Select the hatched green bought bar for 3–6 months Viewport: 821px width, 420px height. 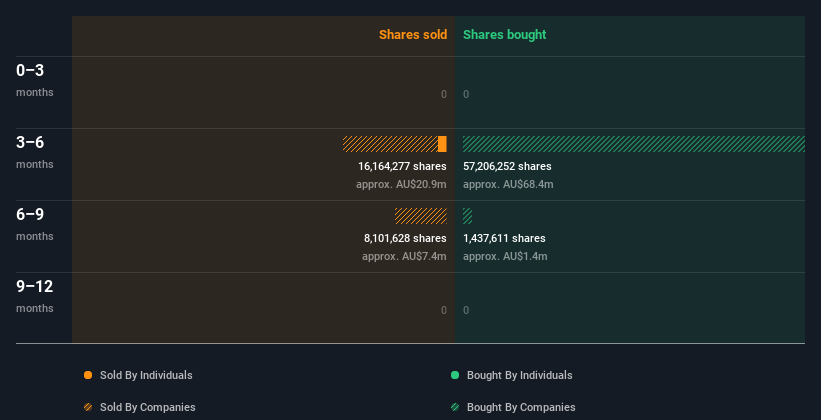tap(634, 144)
